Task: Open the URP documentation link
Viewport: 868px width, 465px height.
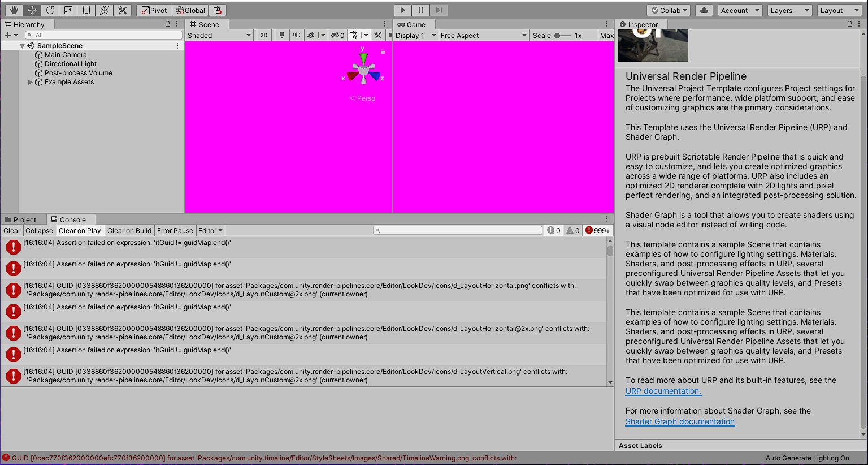Action: point(663,391)
